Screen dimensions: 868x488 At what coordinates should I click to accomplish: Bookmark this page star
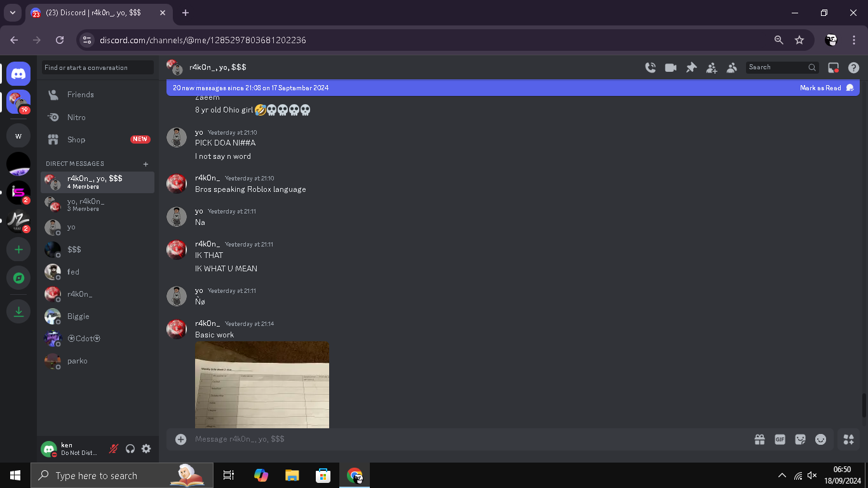pos(799,40)
